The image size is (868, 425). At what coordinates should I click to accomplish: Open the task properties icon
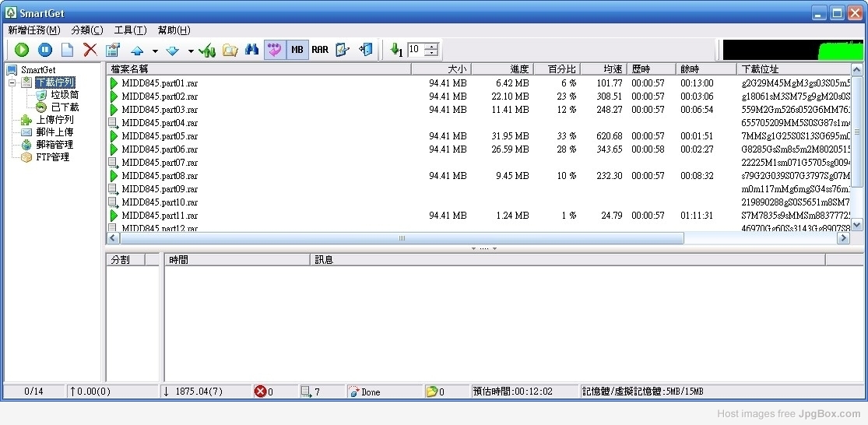(113, 50)
